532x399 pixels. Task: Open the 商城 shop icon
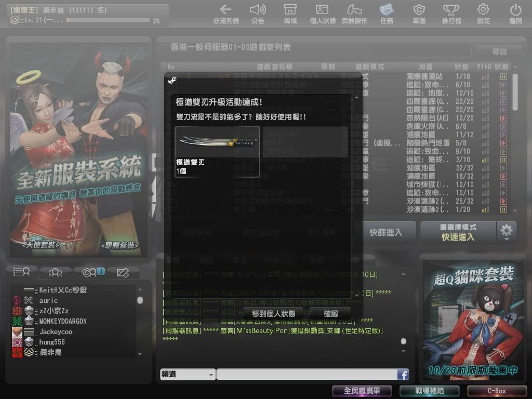[290, 10]
